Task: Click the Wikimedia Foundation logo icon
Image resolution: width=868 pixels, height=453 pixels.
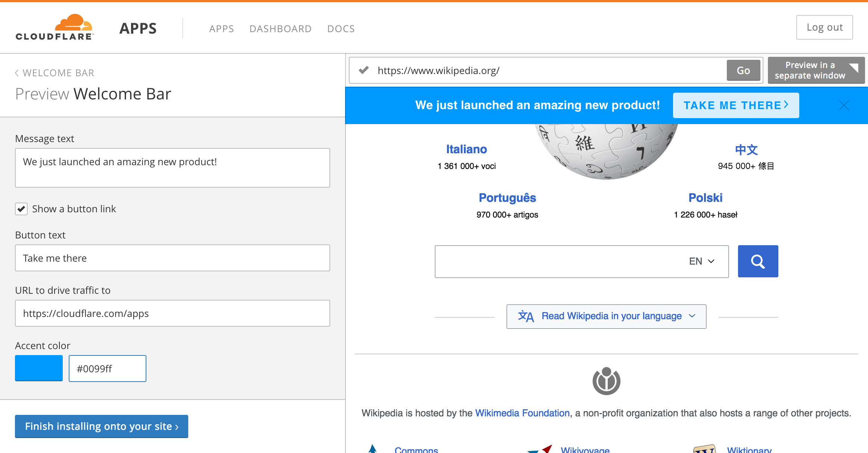Action: pos(606,381)
